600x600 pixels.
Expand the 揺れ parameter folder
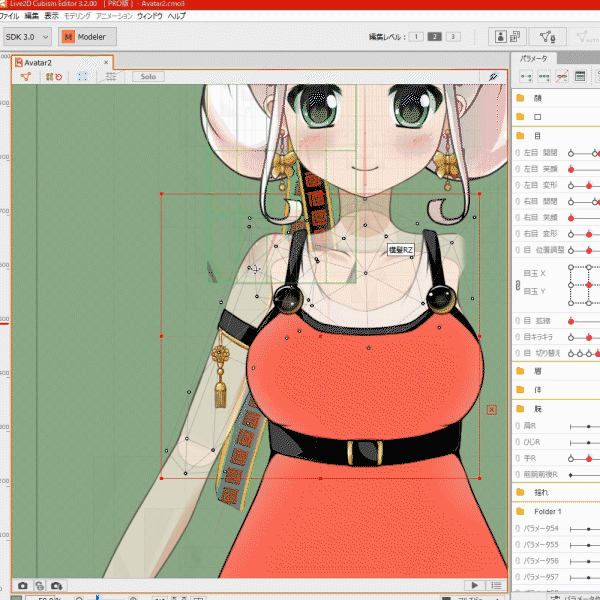tap(520, 492)
